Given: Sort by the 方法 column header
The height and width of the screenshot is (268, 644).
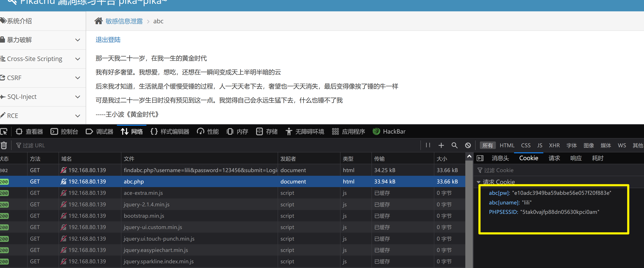Looking at the screenshot, I should pos(43,159).
